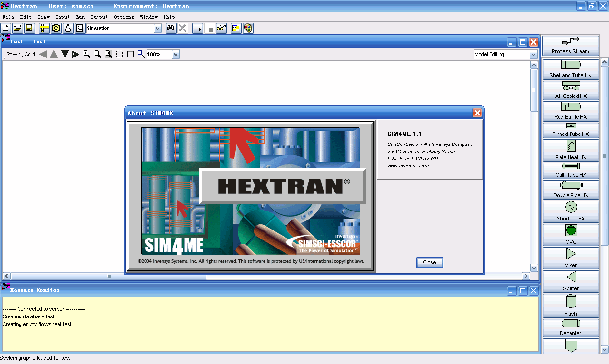Select Plate Heat HX unit
This screenshot has height=364, width=609.
pos(570,150)
